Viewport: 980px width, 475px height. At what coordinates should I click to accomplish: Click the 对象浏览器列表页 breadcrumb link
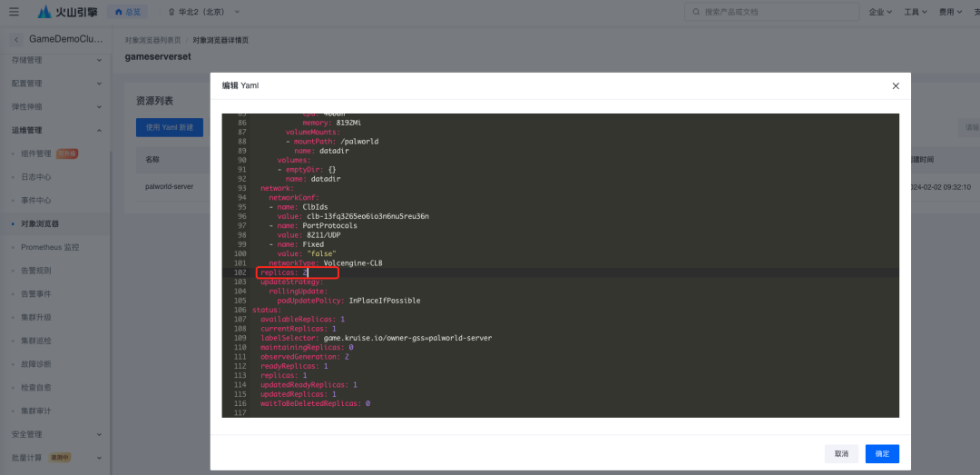pos(152,41)
